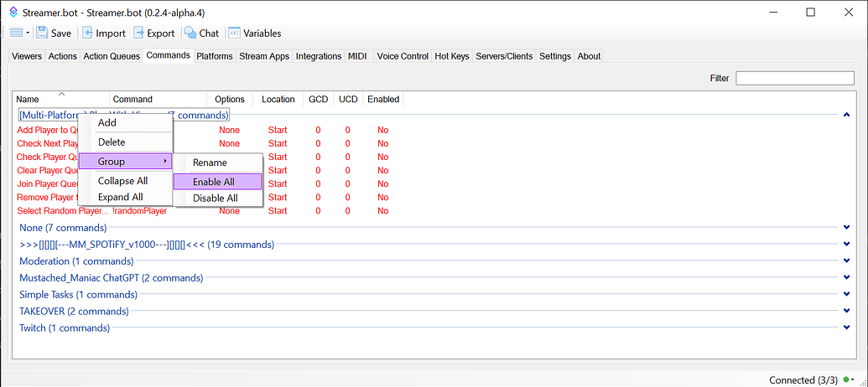Click the Streamer.bot logo in title bar

(x=13, y=12)
